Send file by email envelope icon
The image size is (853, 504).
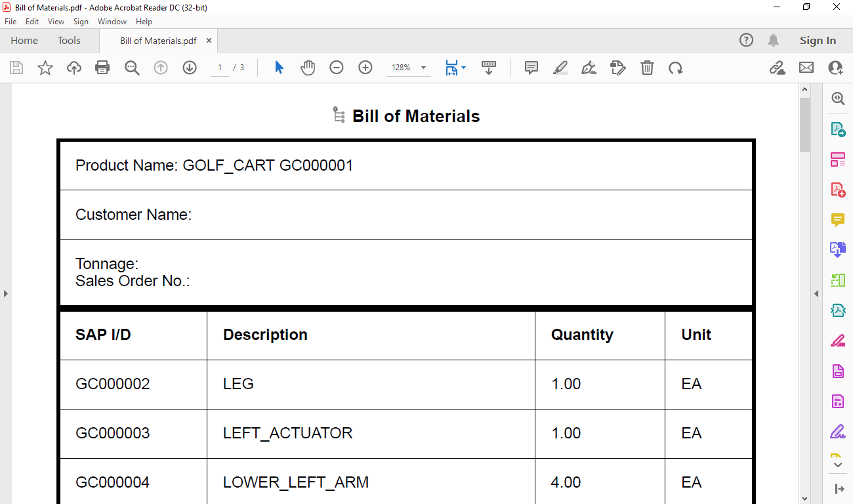click(x=806, y=68)
